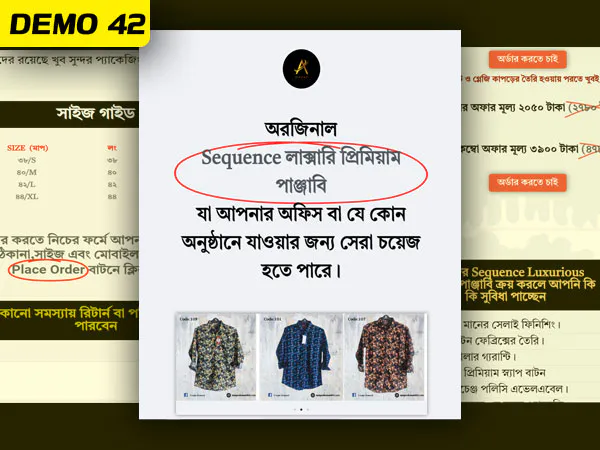Click the website globe icon on the orange floral shirt image
The width and height of the screenshot is (600, 450).
(x=397, y=395)
